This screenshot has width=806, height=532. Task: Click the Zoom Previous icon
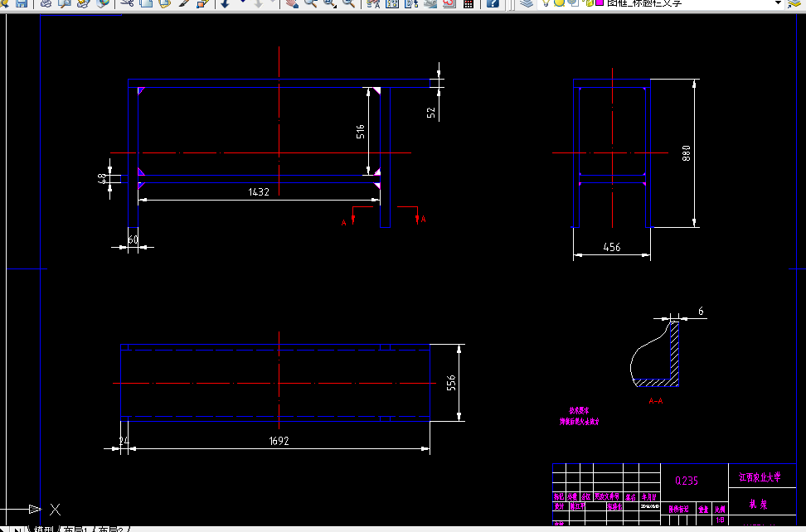(348, 3)
